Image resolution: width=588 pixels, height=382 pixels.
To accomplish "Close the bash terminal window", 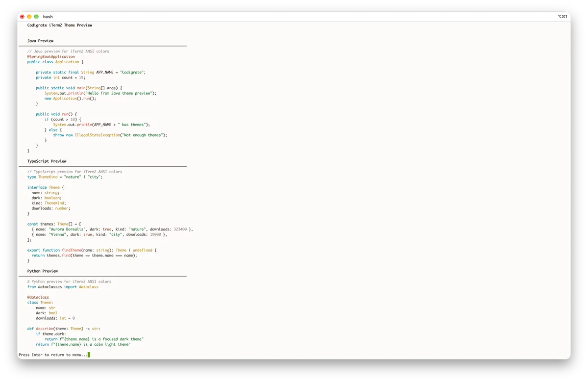I will point(22,17).
